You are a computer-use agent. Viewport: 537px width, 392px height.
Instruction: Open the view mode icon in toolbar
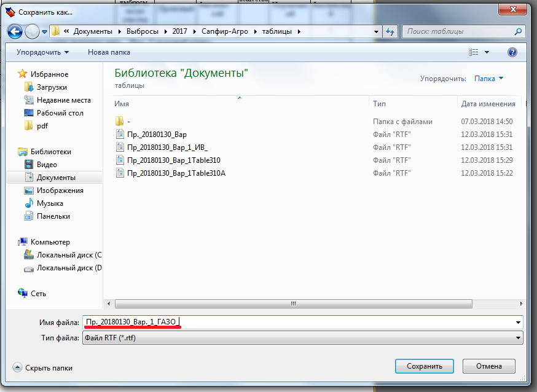tap(473, 52)
